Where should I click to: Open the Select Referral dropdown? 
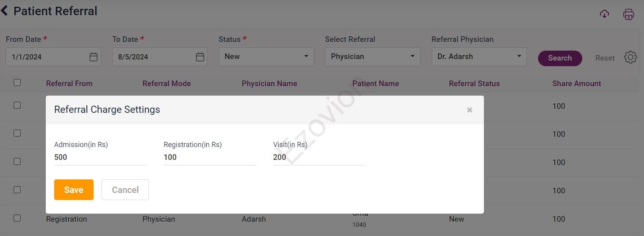372,57
